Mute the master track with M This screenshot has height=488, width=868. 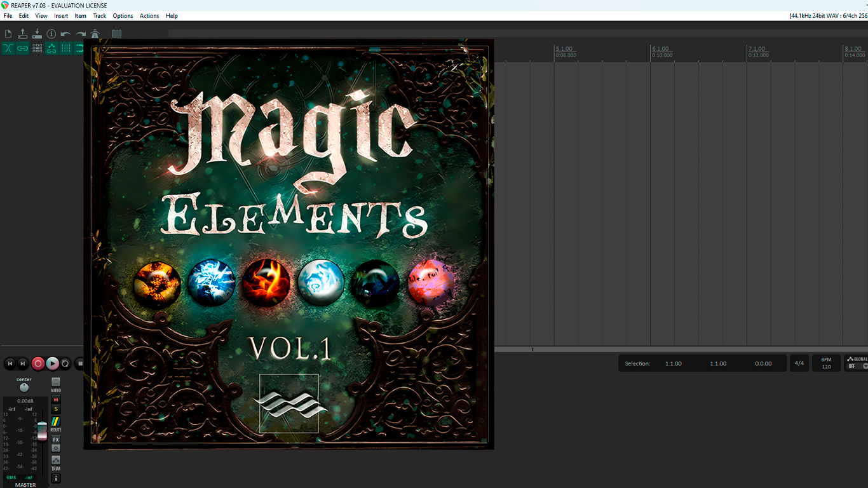56,400
